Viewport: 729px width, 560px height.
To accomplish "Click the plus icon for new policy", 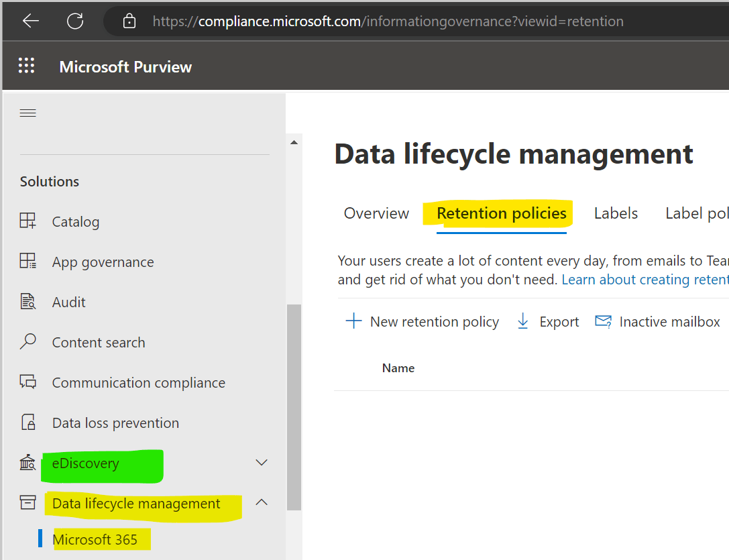I will 354,321.
